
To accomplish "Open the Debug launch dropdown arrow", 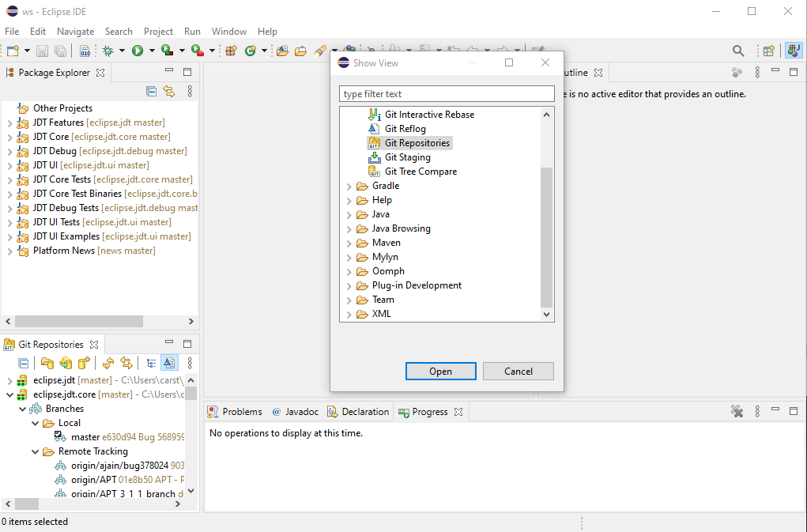I will 122,51.
